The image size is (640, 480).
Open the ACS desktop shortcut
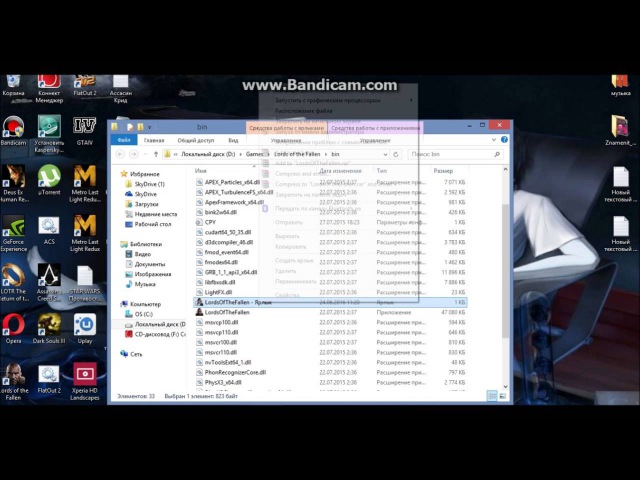pos(49,230)
